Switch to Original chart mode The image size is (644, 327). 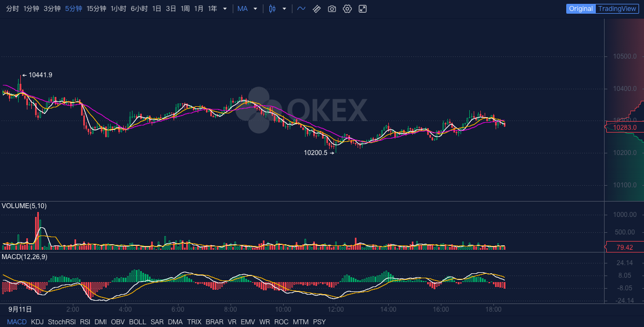(x=580, y=9)
